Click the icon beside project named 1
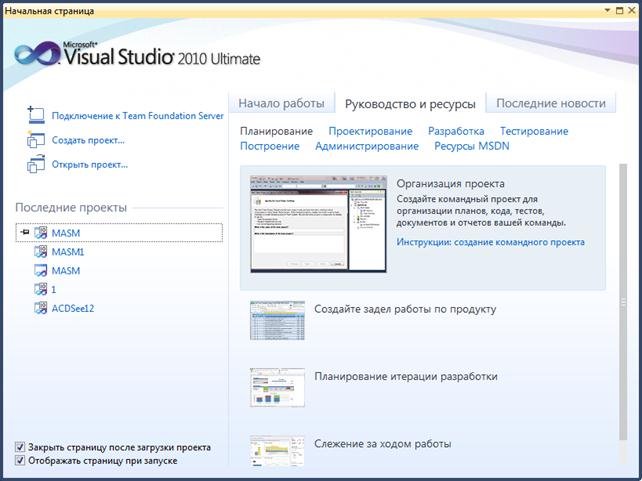This screenshot has height=481, width=642. pos(40,289)
